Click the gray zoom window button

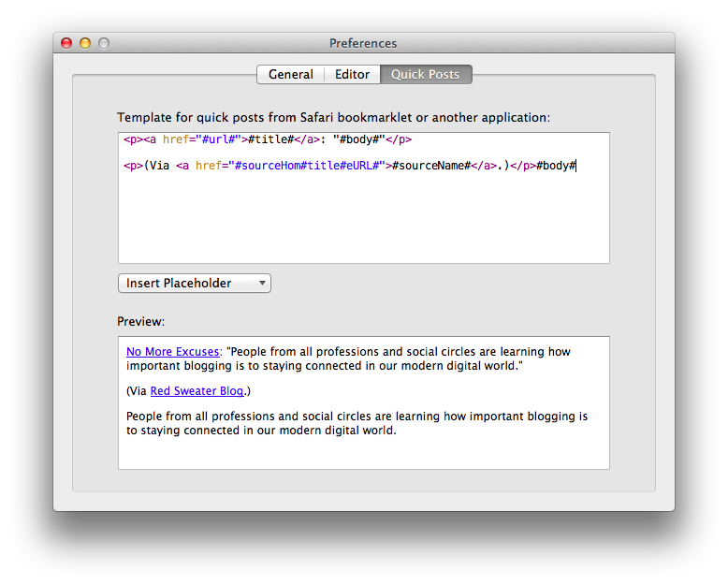104,43
